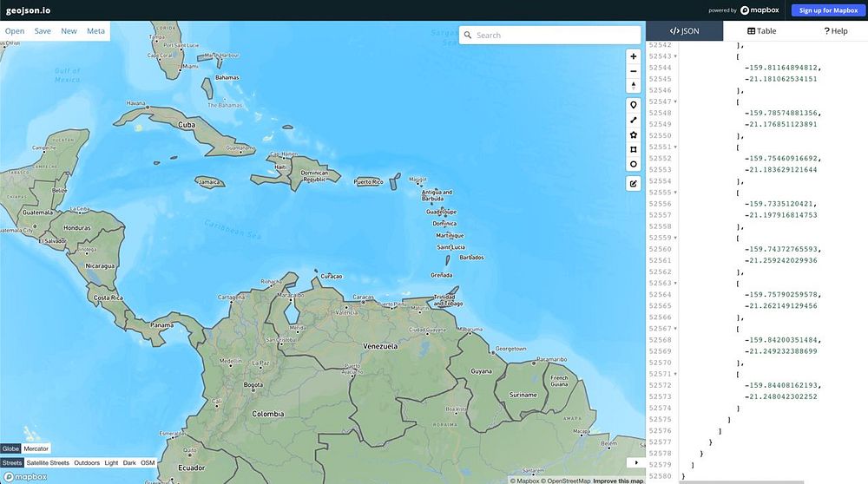Viewport: 868px width, 484px height.
Task: Focus the map Search field
Action: pyautogui.click(x=549, y=35)
